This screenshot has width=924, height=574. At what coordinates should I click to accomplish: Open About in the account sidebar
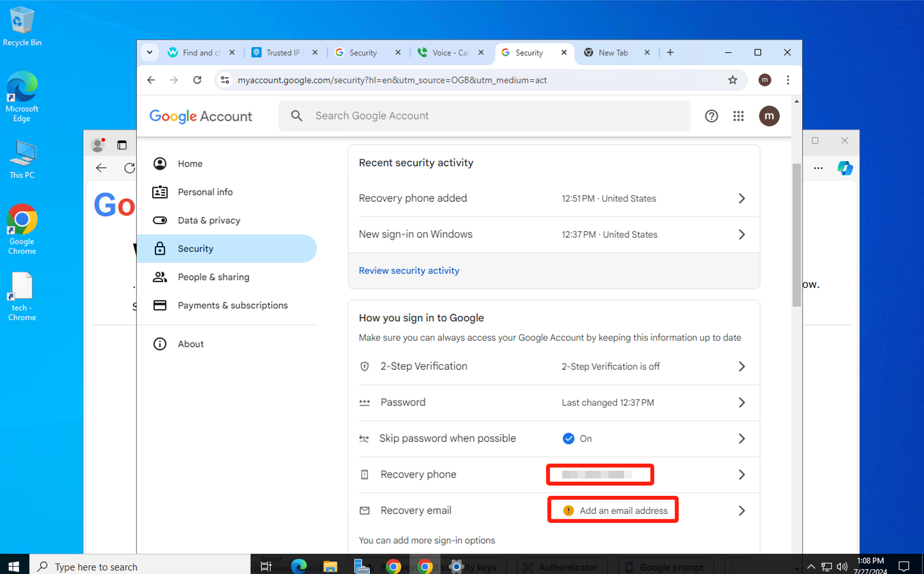[227, 344]
